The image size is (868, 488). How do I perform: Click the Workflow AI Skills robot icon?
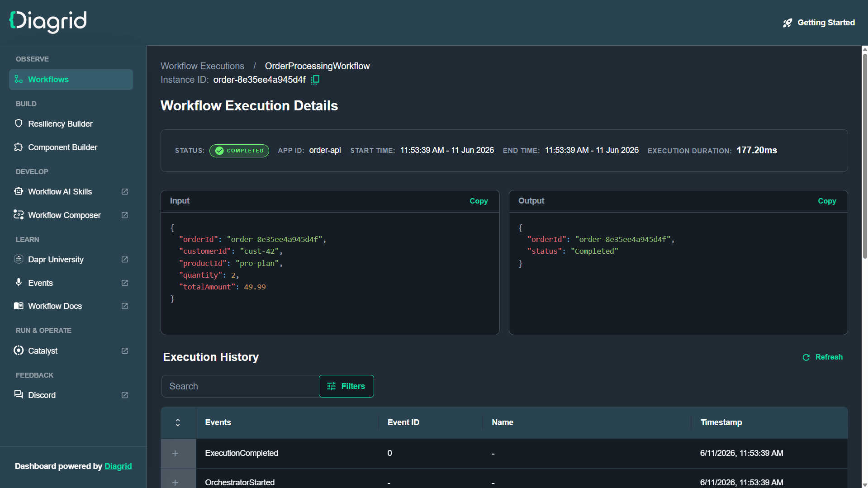[x=19, y=191]
